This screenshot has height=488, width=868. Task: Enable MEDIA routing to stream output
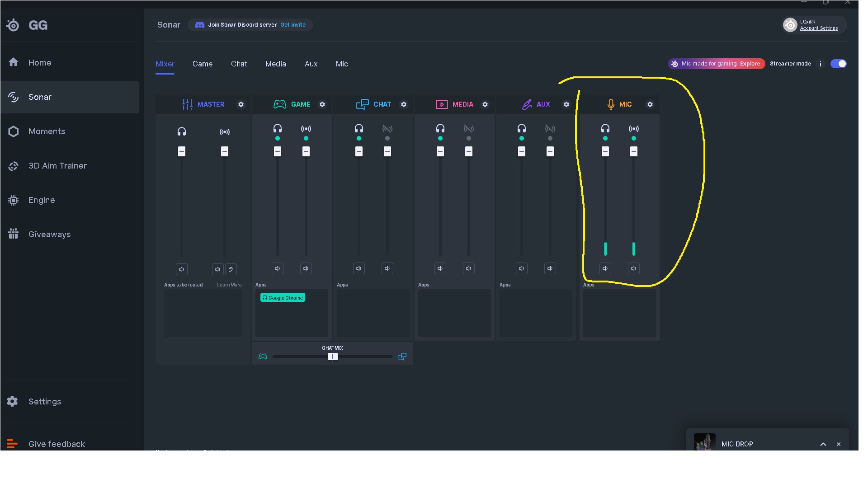coord(469,129)
